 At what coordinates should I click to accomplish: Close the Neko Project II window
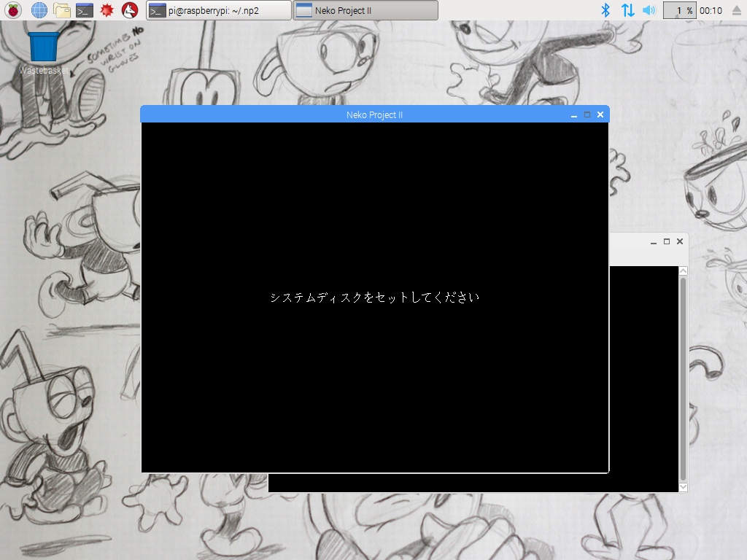point(600,114)
